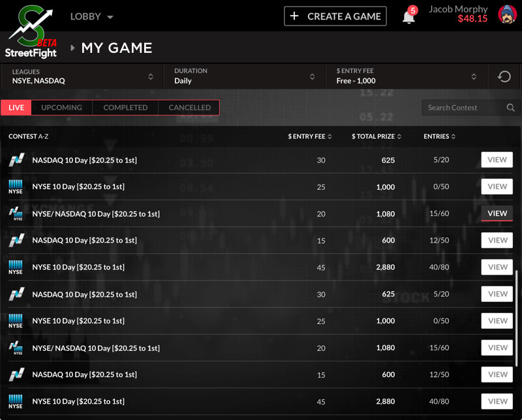The height and width of the screenshot is (420, 522).
Task: Click the Create a Game button
Action: pyautogui.click(x=335, y=16)
